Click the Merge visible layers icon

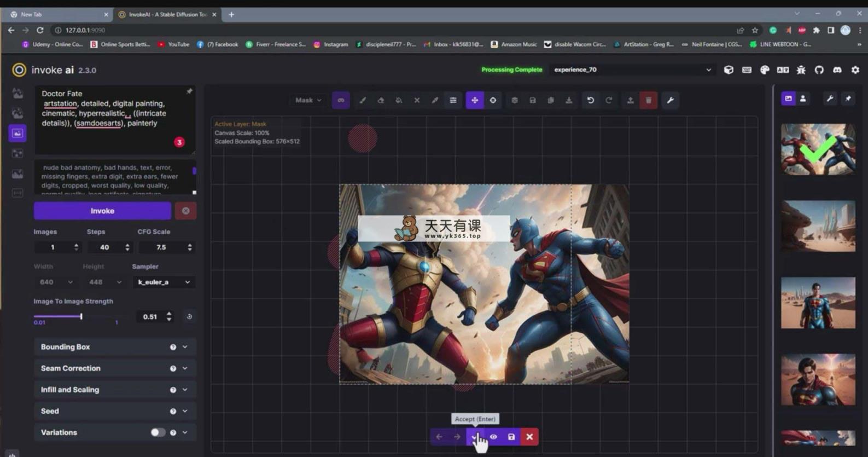coord(515,100)
